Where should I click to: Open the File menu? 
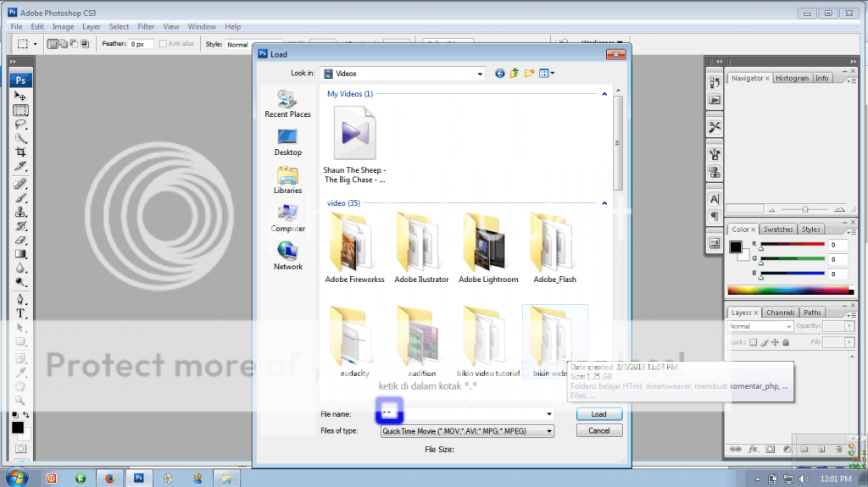[17, 26]
